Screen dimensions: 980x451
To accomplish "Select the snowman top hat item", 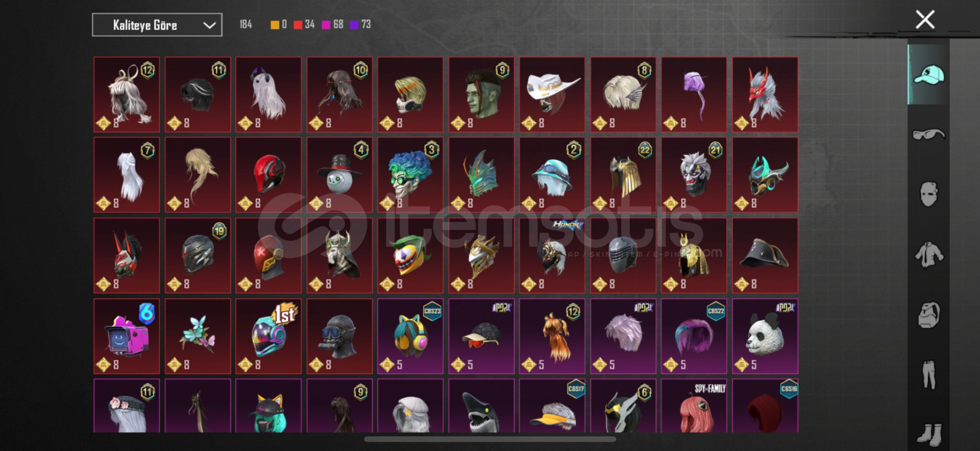I will tap(339, 175).
